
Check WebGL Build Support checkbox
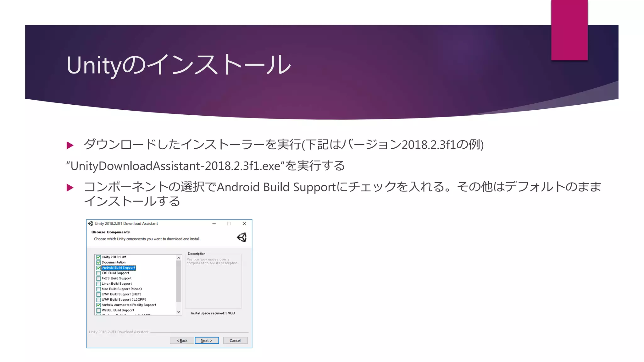click(98, 310)
